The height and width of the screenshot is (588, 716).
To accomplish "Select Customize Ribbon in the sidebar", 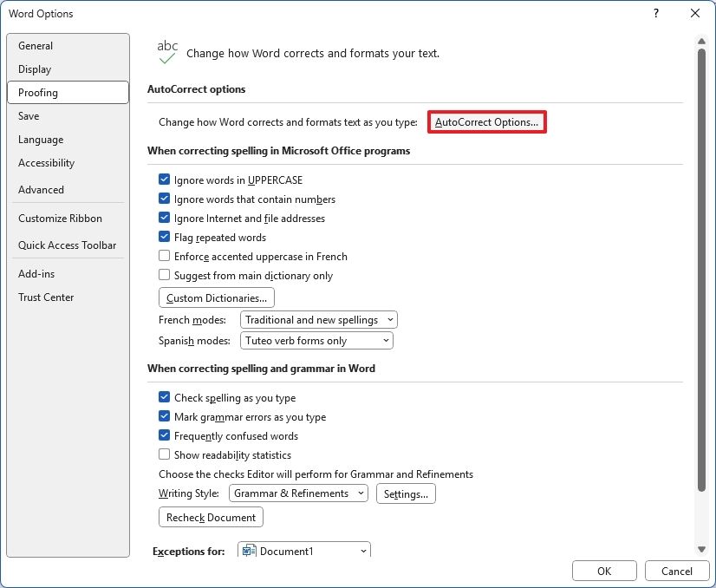I will click(60, 218).
